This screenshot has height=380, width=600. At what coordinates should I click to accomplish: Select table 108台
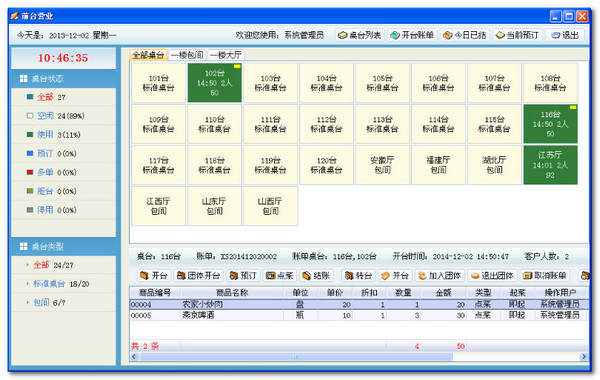(x=550, y=83)
